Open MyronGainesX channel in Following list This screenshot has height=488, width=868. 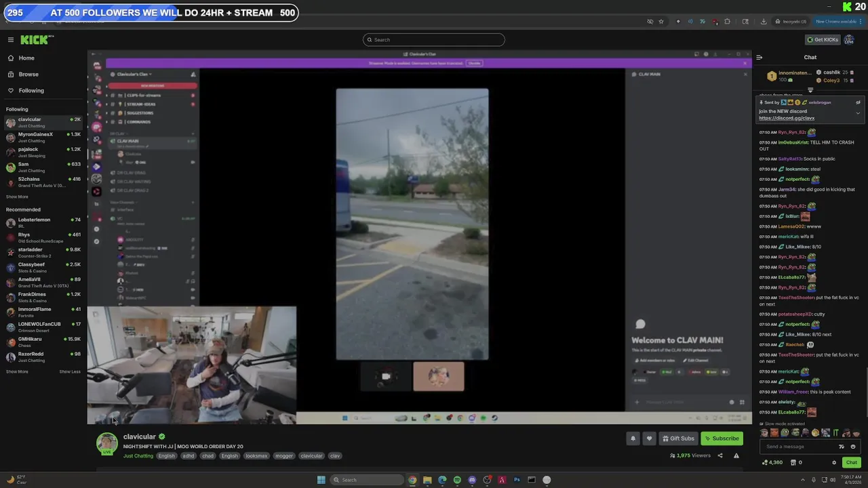point(43,138)
